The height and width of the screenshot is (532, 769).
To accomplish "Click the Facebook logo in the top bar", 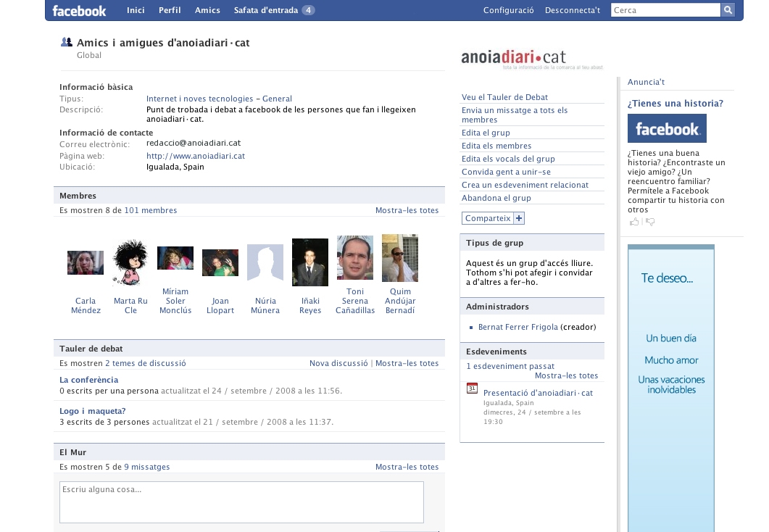I will [79, 11].
